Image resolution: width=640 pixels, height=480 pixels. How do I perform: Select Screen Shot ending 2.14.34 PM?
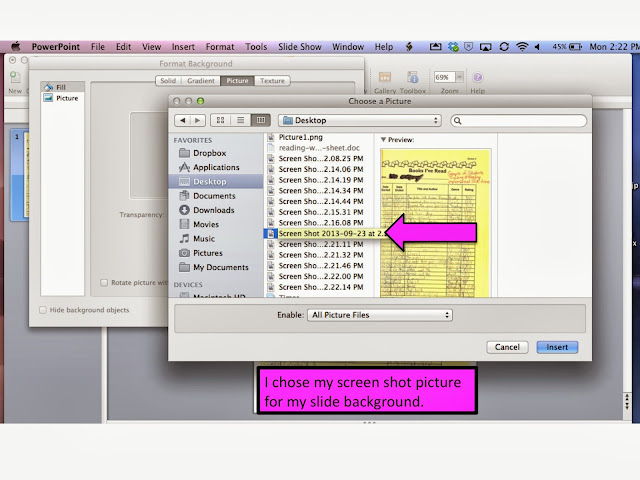coord(321,191)
